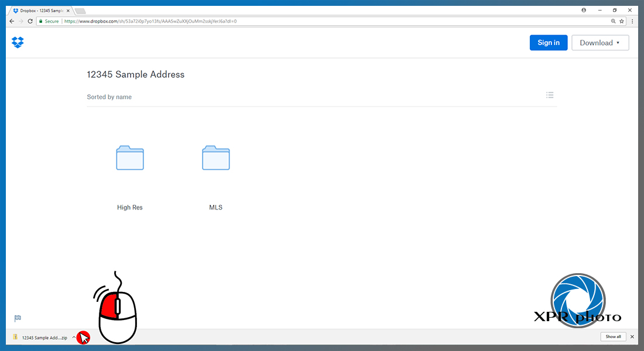Click Show all downloads button
Viewport: 644px width, 351px height.
613,336
